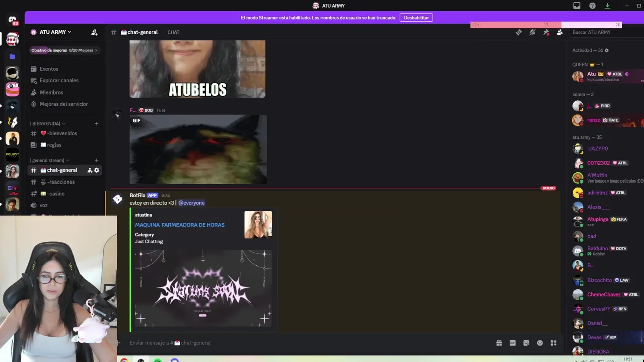The height and width of the screenshot is (362, 644).
Task: Click the @everyone mention
Action: [x=191, y=203]
